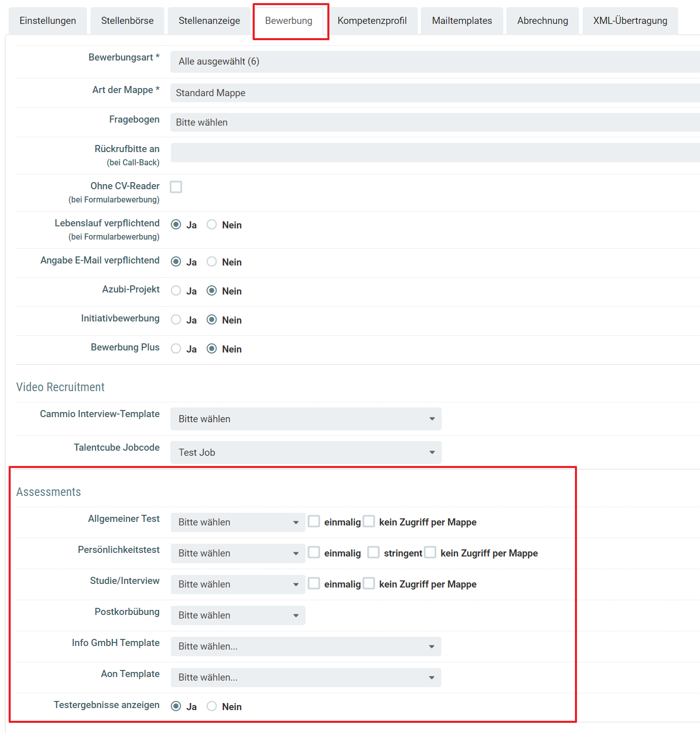The image size is (700, 733).
Task: Select Ja for Angabe E-Mail verpflichtend
Action: 176,261
